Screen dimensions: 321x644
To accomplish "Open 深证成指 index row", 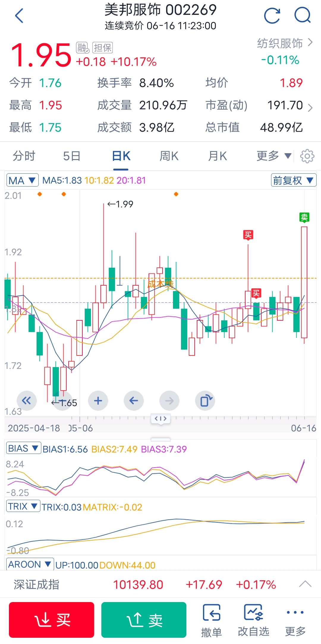I will click(x=160, y=585).
